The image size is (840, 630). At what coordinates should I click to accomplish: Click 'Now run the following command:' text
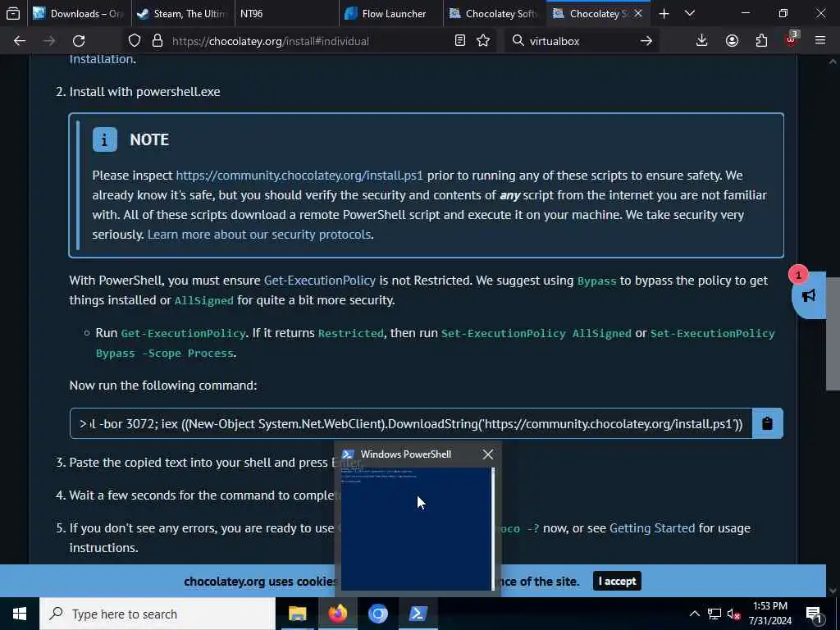pos(163,386)
